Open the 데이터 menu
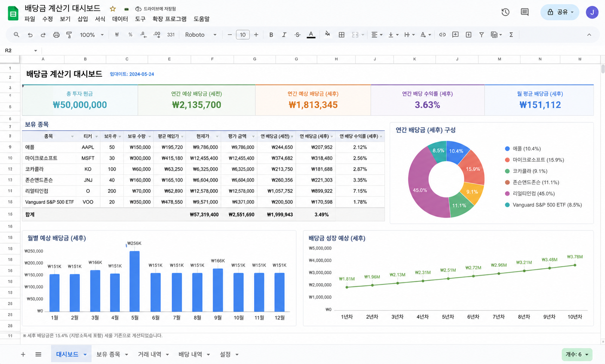The image size is (605, 364). 120,19
